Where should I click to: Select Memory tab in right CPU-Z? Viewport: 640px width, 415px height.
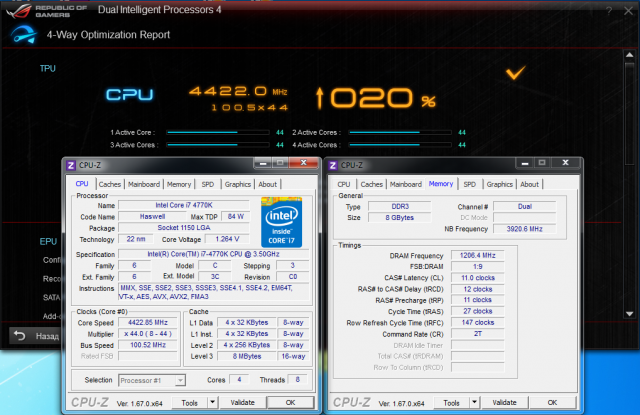click(x=441, y=184)
